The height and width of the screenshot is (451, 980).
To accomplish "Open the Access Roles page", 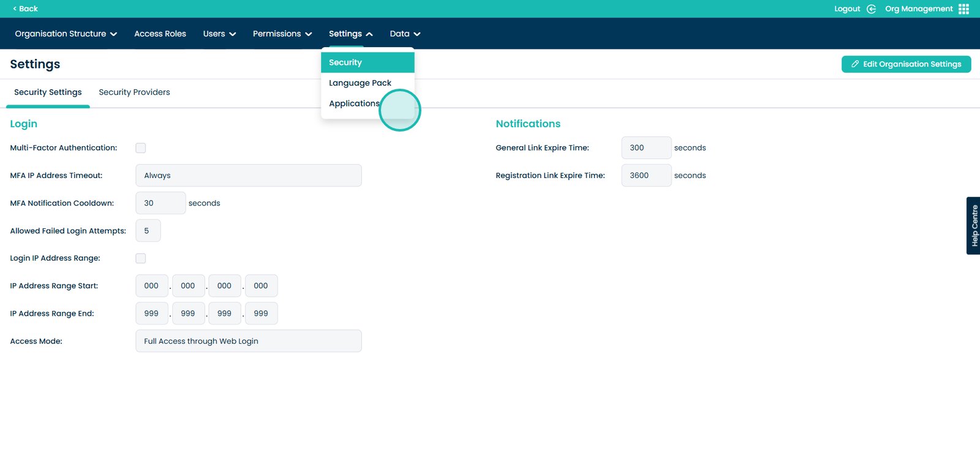I will click(x=160, y=34).
